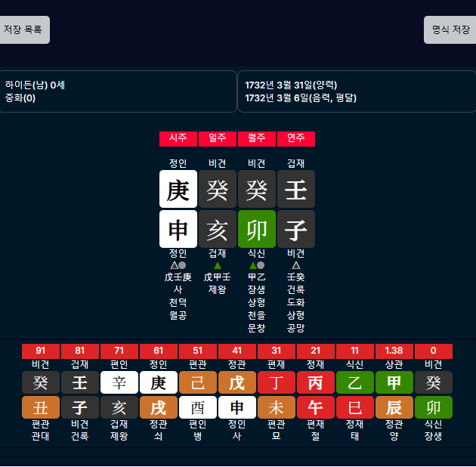Screen dimensions: 476x467
Task: Click the 亥 day branch tile
Action: 218,229
